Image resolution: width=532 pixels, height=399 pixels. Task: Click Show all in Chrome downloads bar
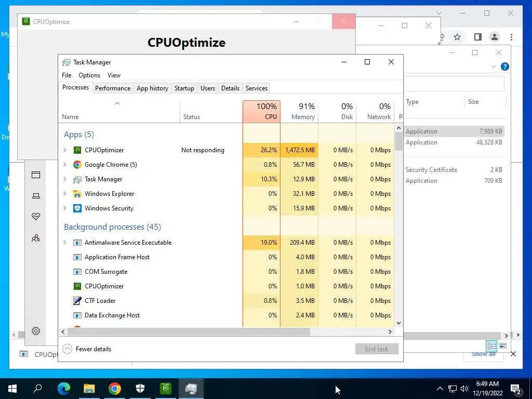[483, 354]
